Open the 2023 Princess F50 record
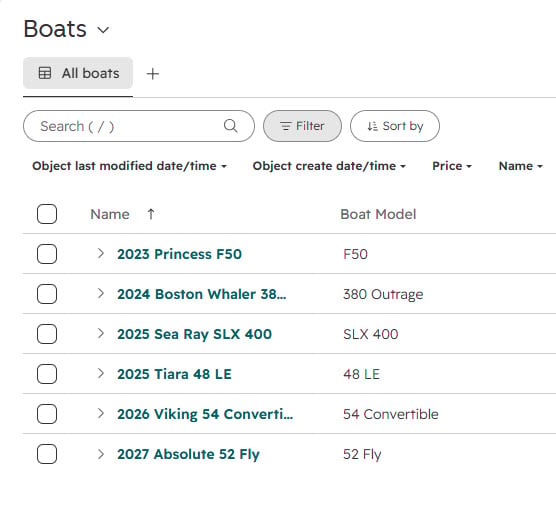Screen dimensions: 556x521 (x=179, y=254)
